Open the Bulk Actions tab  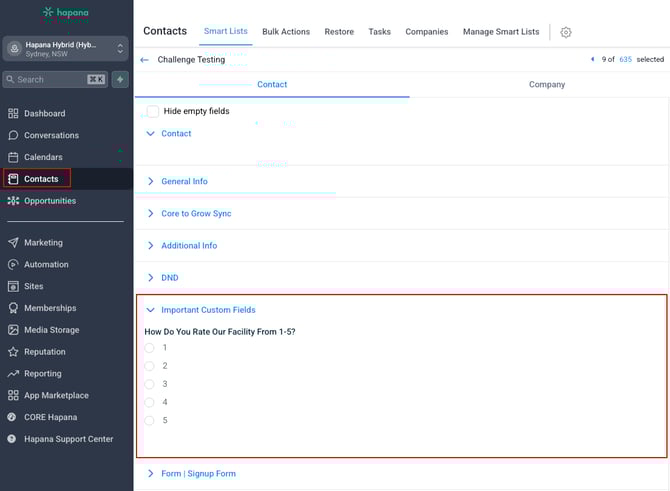[286, 32]
